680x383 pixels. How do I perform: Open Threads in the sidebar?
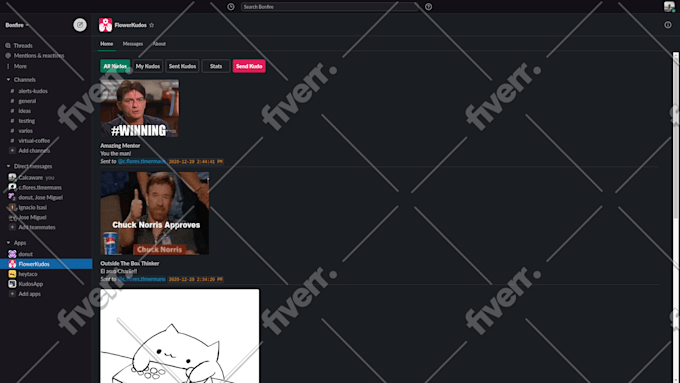tap(23, 46)
